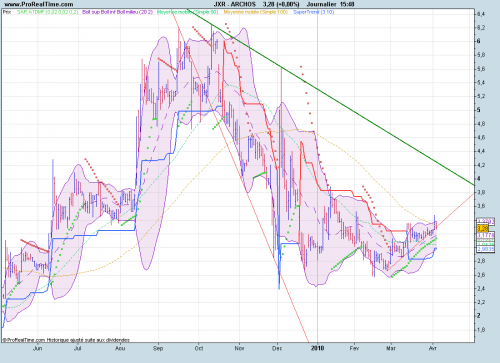Screen dimensions: 500x363
Task: Select the Prix legend label
Action: pyautogui.click(x=7, y=12)
